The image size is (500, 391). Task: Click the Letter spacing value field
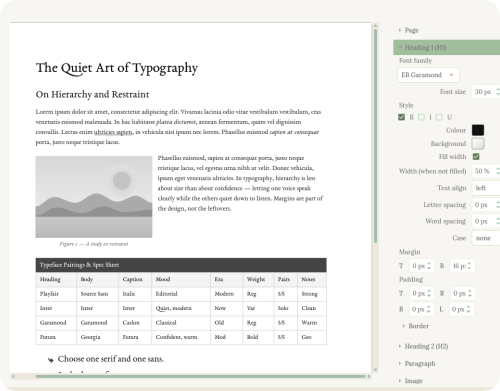[x=486, y=204]
